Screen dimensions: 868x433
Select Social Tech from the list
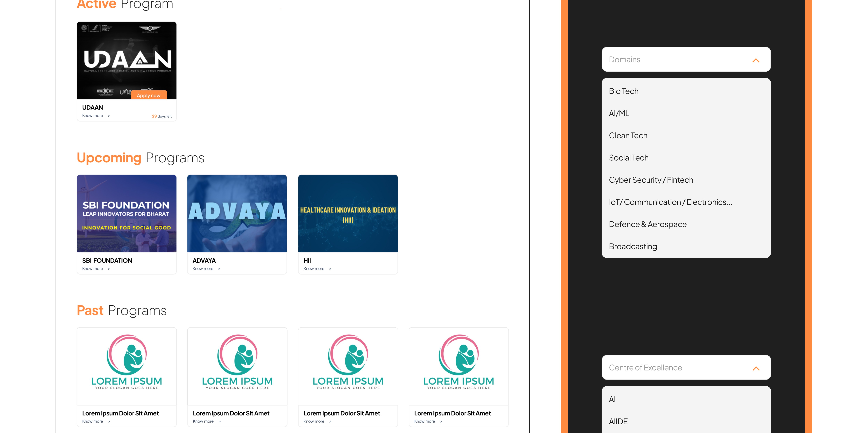pyautogui.click(x=628, y=158)
